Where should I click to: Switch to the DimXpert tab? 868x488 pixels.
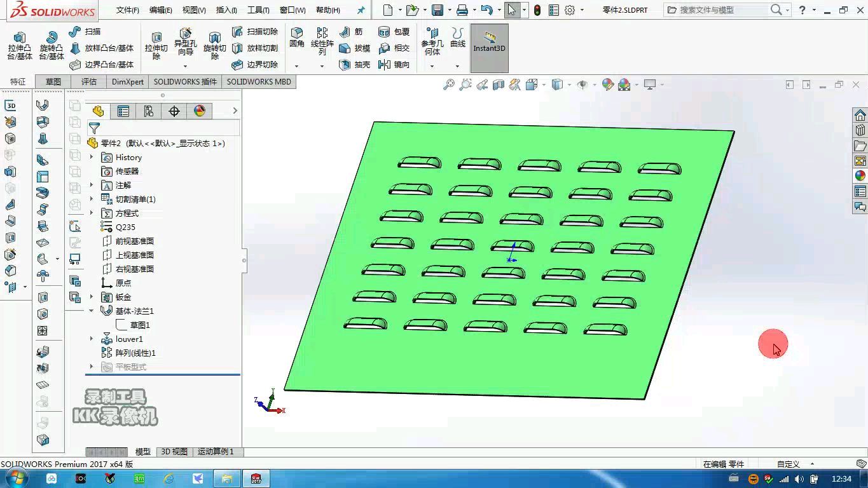click(x=128, y=81)
